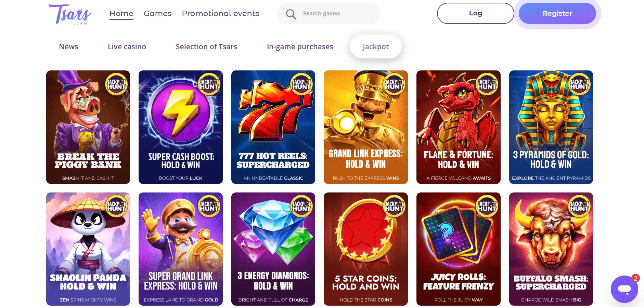Click Jackpot Hunt badge on 777 Hot Reels
Image resolution: width=644 pixels, height=307 pixels.
[301, 84]
